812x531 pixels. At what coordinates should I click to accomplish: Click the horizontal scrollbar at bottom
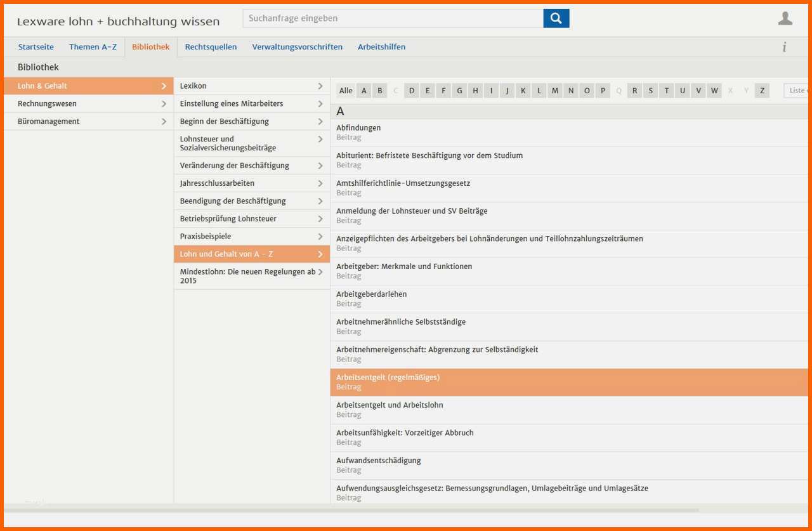(351, 509)
